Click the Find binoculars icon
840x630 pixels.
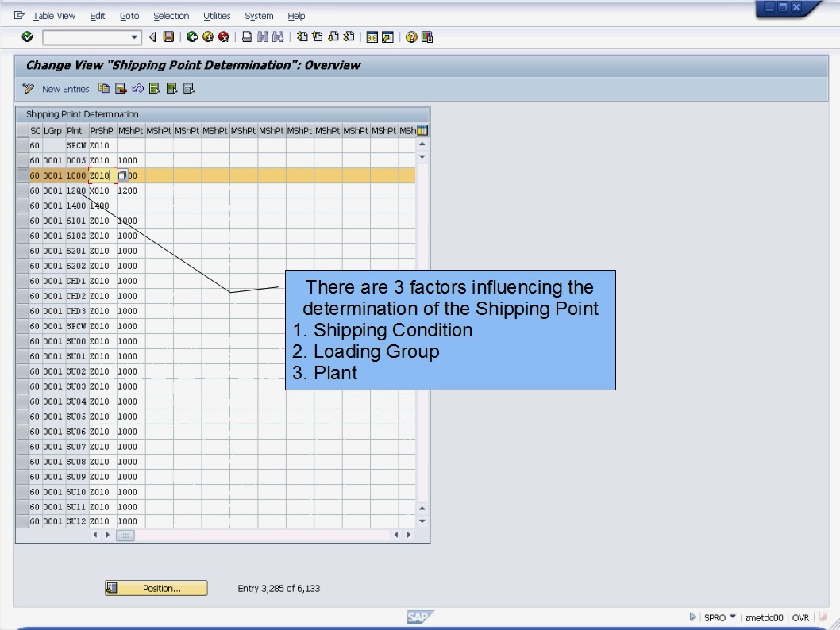(263, 36)
